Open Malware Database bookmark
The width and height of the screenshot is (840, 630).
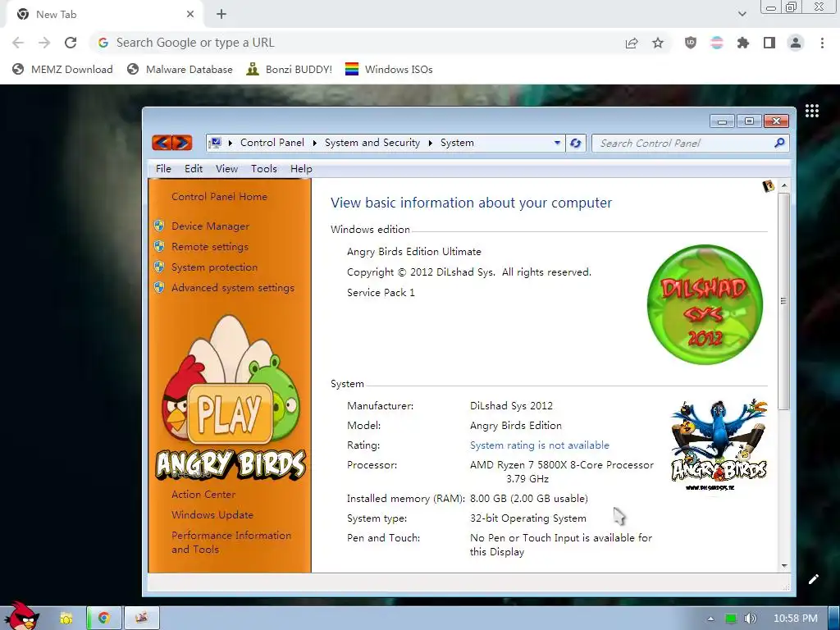pos(180,69)
